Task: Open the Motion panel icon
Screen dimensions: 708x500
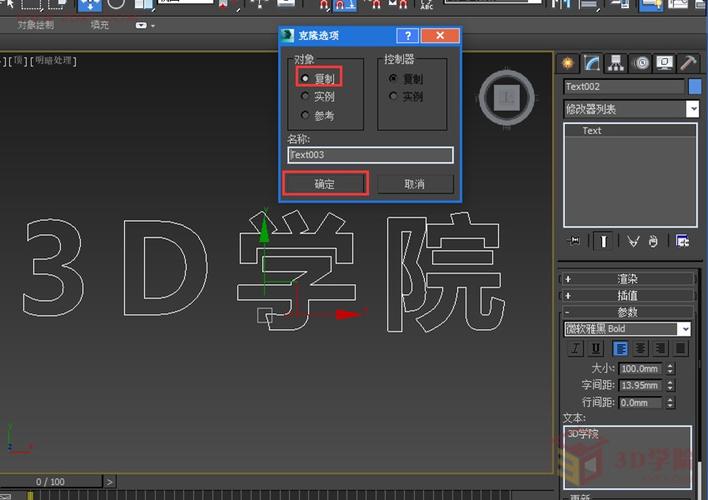Action: coord(640,63)
